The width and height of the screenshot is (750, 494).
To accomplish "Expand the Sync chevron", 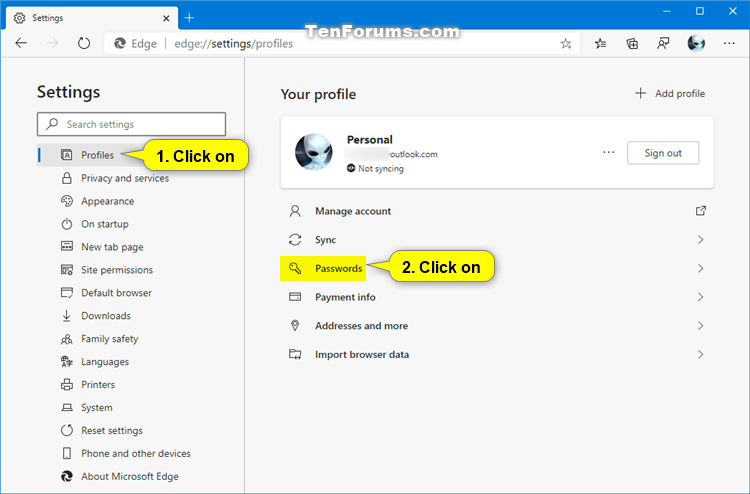I will point(700,240).
